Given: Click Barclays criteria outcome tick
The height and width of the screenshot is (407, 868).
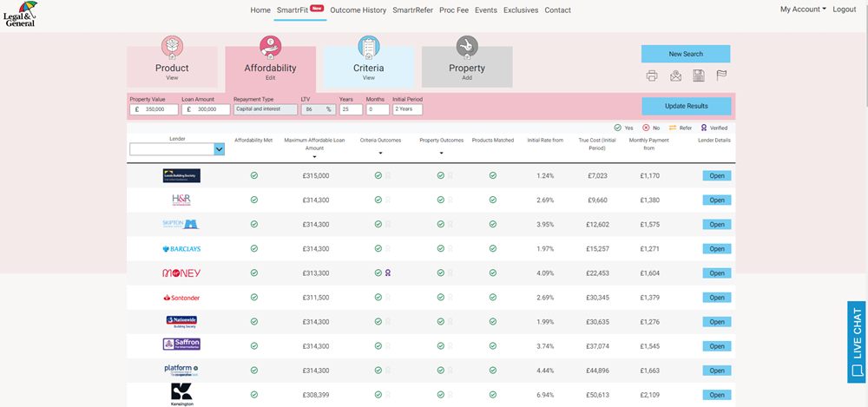Looking at the screenshot, I should coord(378,249).
